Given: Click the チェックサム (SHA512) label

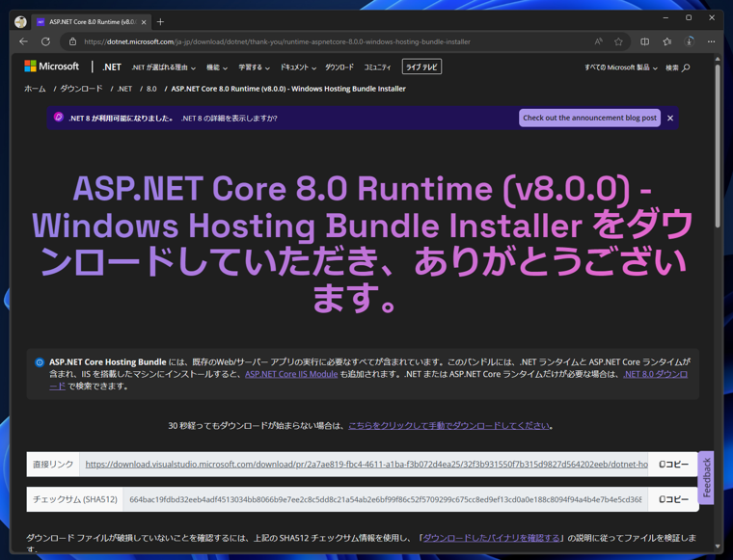Looking at the screenshot, I should point(75,499).
